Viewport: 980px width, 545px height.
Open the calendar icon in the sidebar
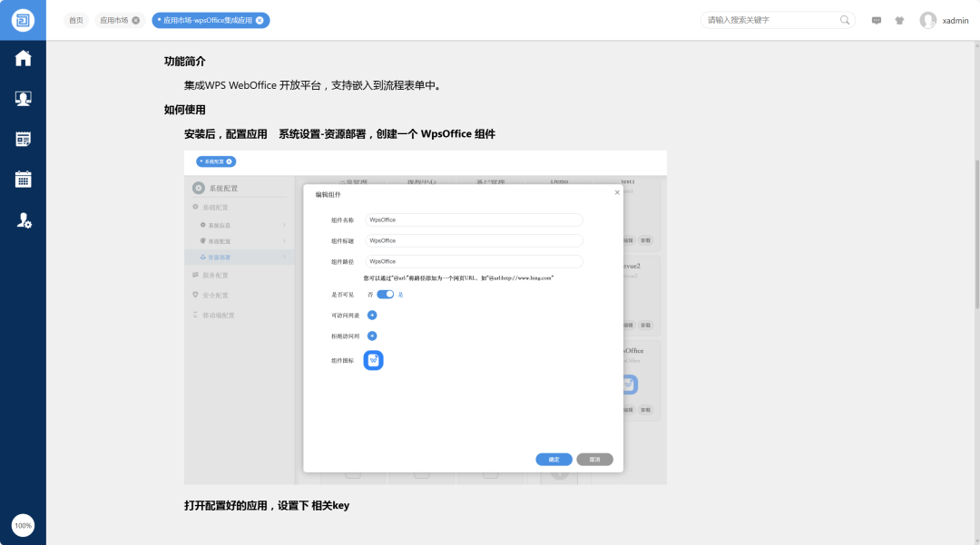coord(23,180)
